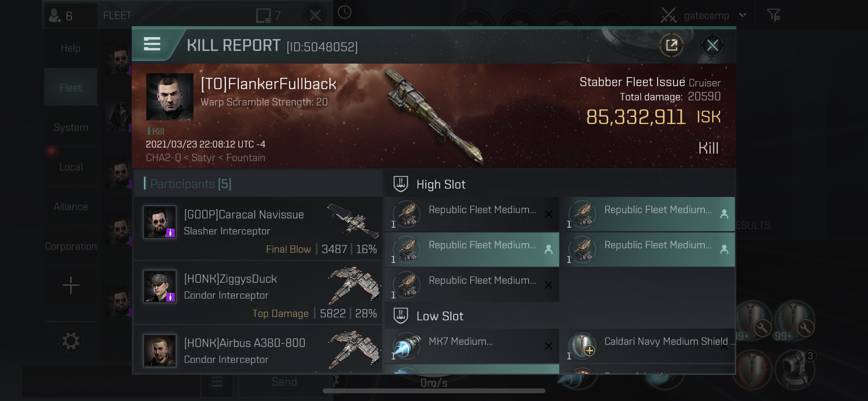View FlankerFullback victim portrait

tap(170, 97)
